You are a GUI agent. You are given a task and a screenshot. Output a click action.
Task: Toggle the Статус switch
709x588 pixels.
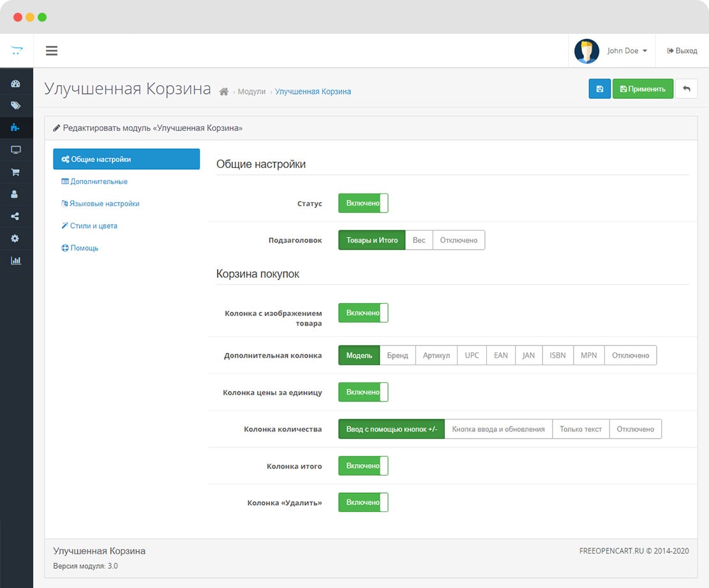363,203
